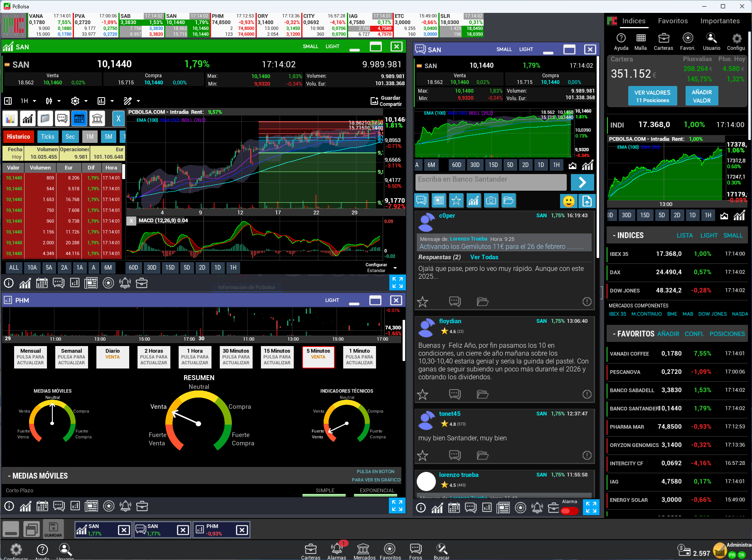
Task: Open the alarm bell in SAN chart bottom bar
Action: coord(125,283)
